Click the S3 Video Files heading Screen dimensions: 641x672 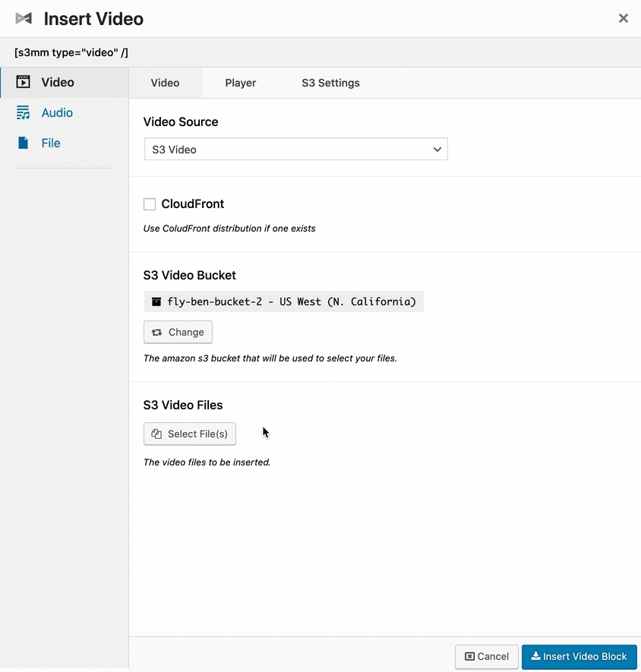(x=183, y=405)
